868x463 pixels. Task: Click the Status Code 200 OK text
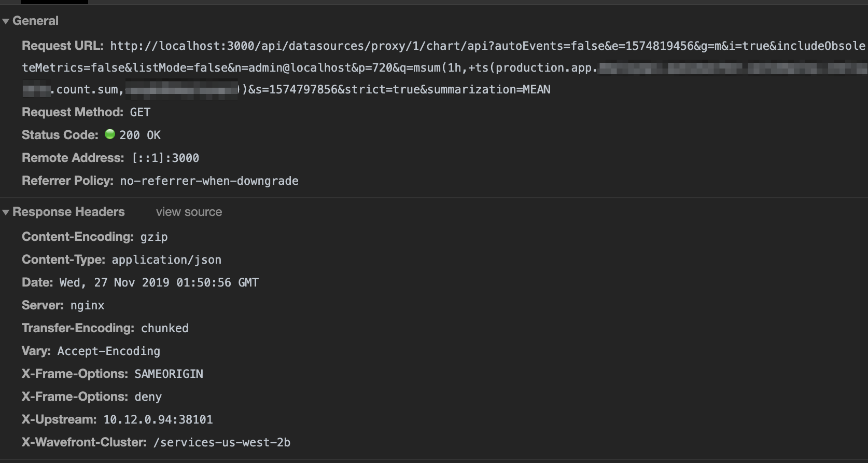tap(139, 134)
